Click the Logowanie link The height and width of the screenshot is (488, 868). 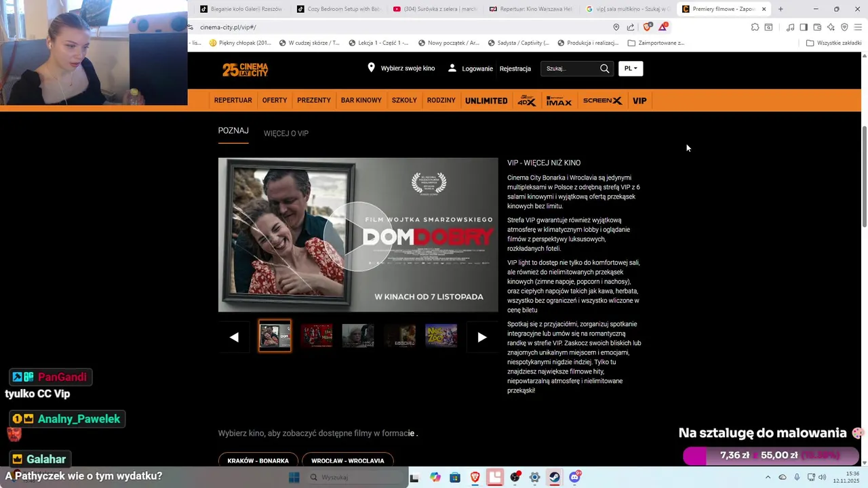477,68
